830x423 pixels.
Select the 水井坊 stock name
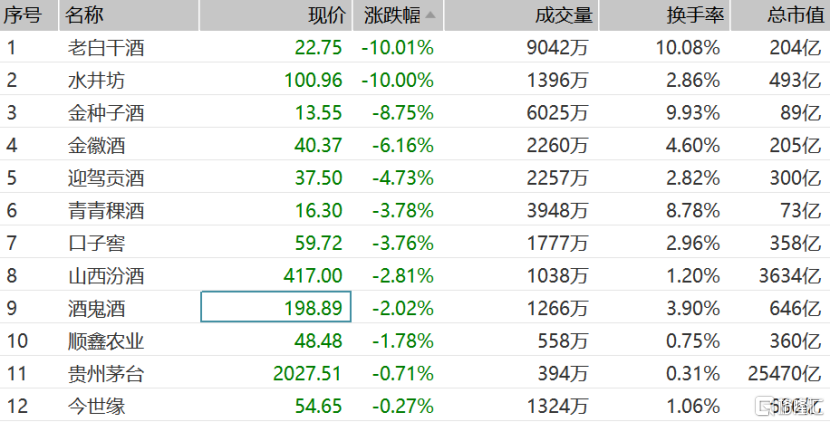pyautogui.click(x=96, y=80)
